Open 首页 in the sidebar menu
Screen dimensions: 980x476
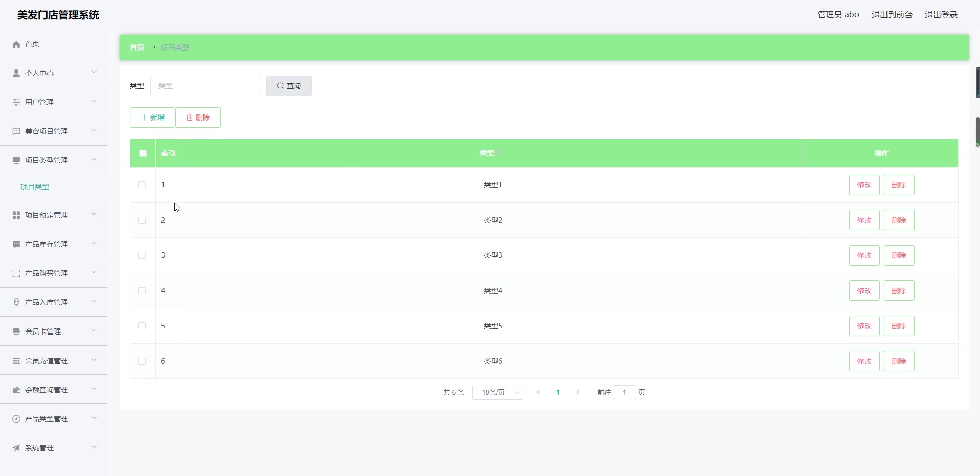click(x=54, y=44)
